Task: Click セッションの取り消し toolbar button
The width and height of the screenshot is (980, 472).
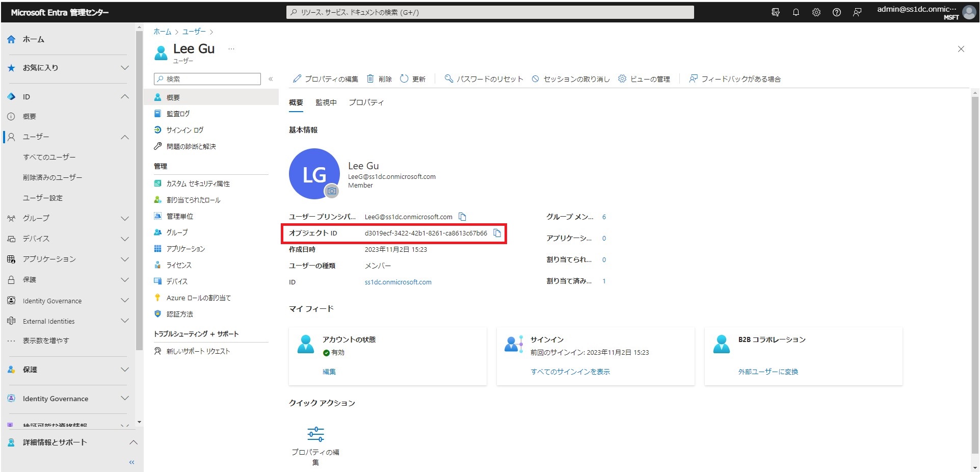Action: tap(570, 79)
